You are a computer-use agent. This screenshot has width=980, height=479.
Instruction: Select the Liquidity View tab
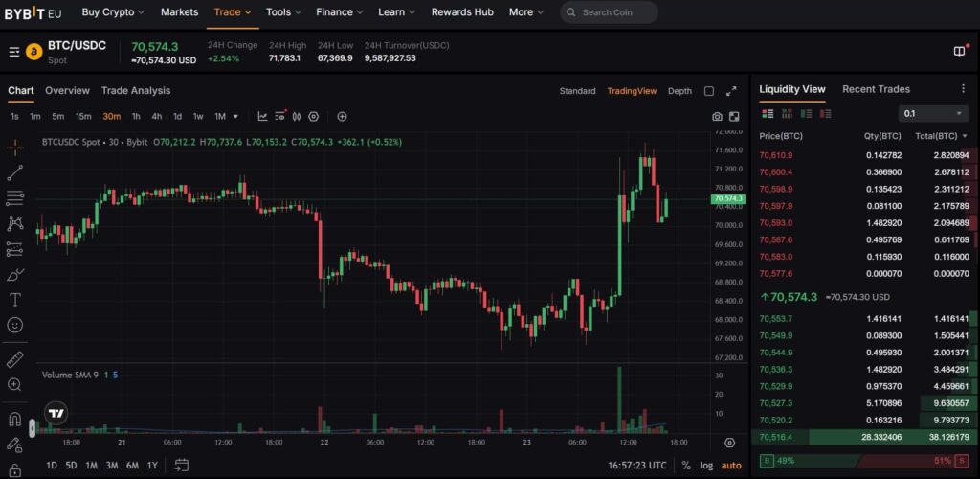coord(792,89)
